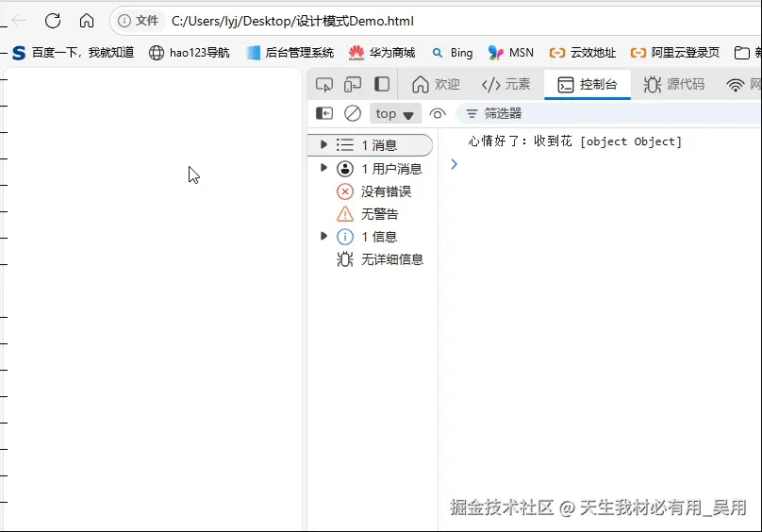Click the bug icon beside 无详细信息
Viewport: 762px width, 532px height.
click(345, 259)
